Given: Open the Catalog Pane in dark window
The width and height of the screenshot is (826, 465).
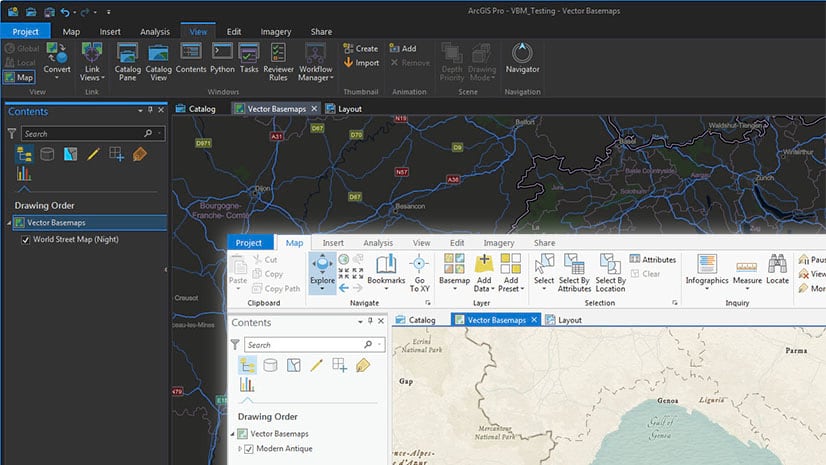Looking at the screenshot, I should pyautogui.click(x=127, y=62).
